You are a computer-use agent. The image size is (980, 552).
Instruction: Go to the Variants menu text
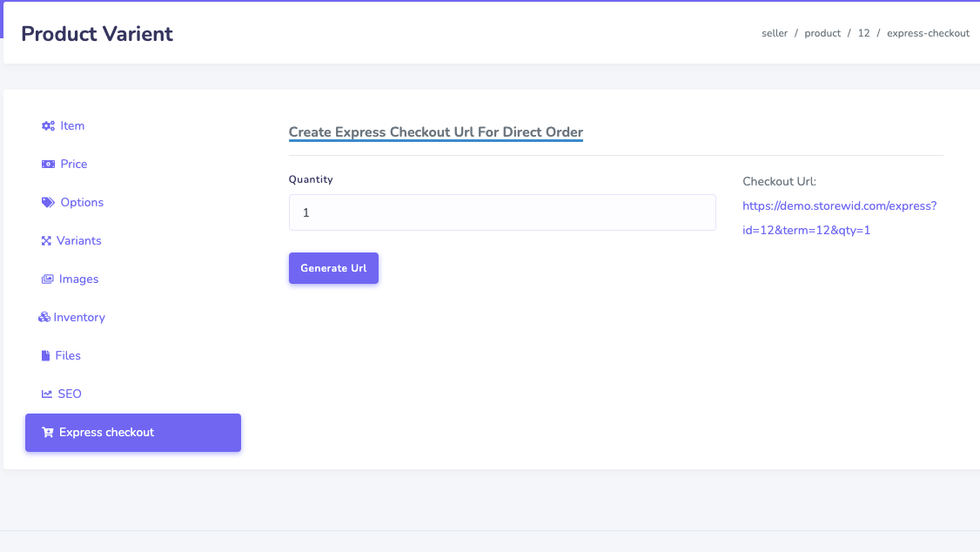[x=79, y=241]
